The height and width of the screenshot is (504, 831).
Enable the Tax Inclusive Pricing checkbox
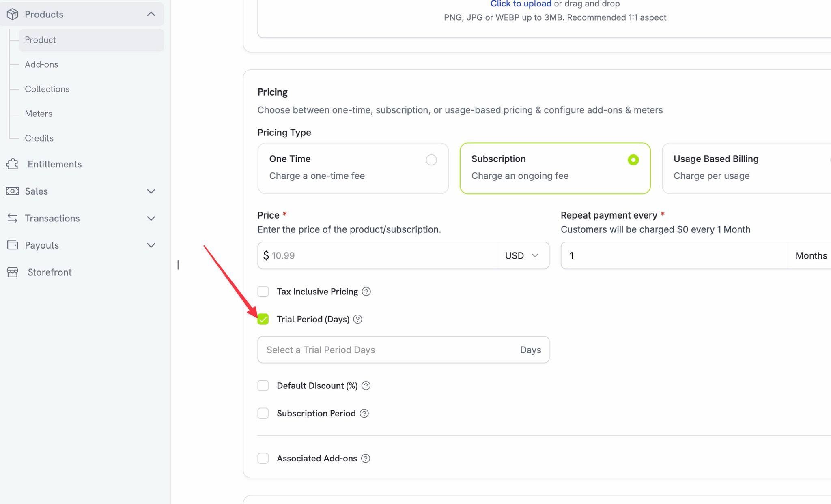[263, 292]
